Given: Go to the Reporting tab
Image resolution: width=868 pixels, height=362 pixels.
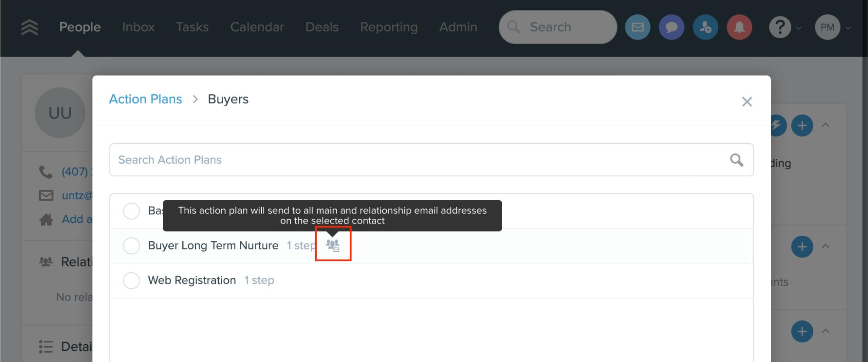Looking at the screenshot, I should [x=389, y=27].
